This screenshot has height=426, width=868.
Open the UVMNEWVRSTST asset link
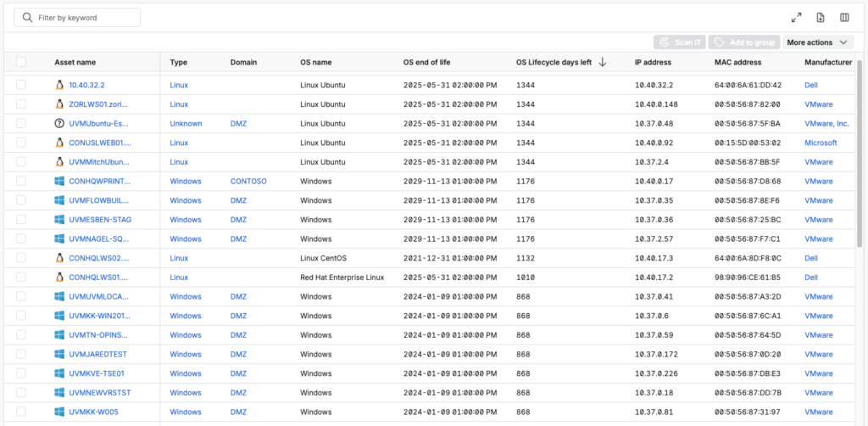coord(100,393)
